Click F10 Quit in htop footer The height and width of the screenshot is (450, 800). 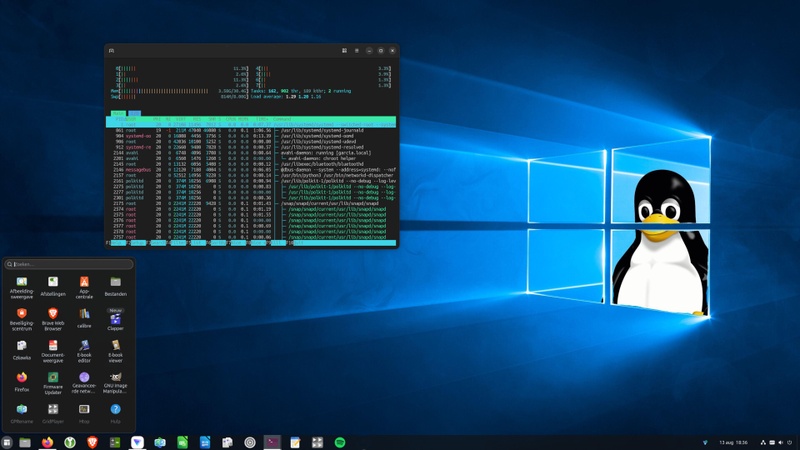point(296,243)
